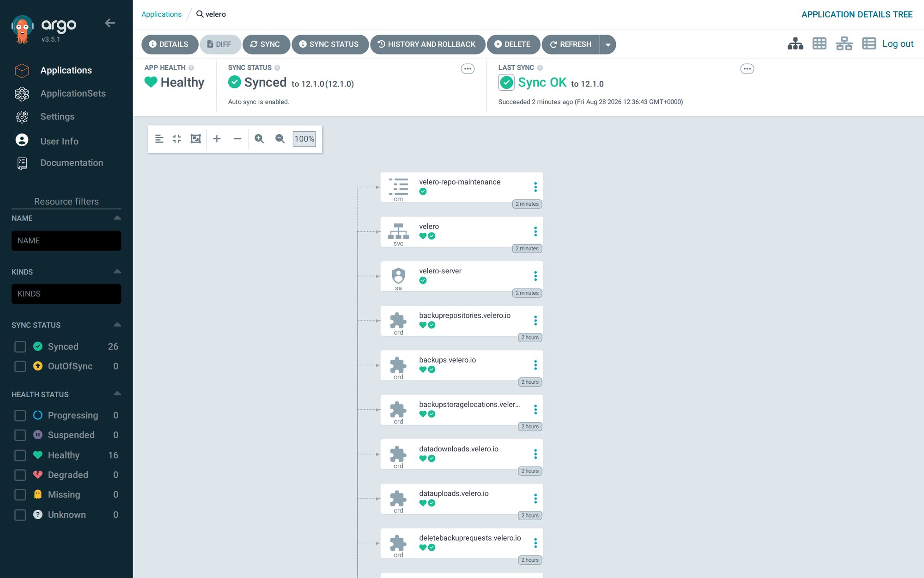The image size is (924, 578).
Task: Collapse the sidebar with the back arrow
Action: click(x=110, y=23)
